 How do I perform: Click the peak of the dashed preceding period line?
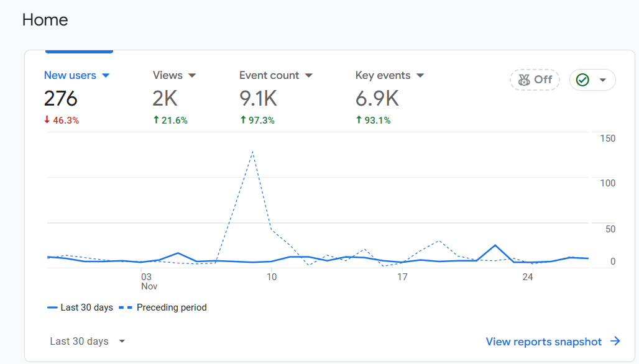[x=252, y=151]
